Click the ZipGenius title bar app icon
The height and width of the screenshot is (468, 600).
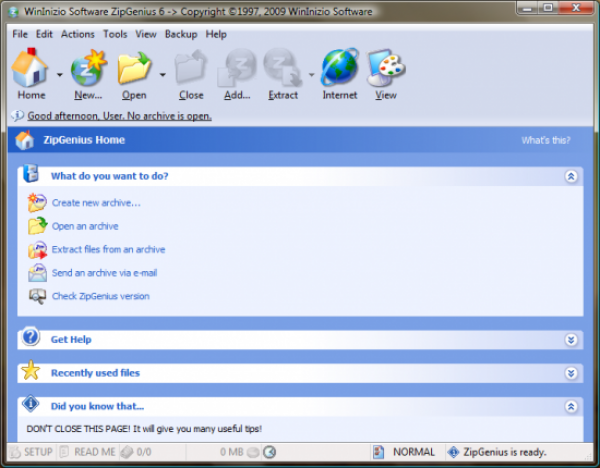(13, 12)
